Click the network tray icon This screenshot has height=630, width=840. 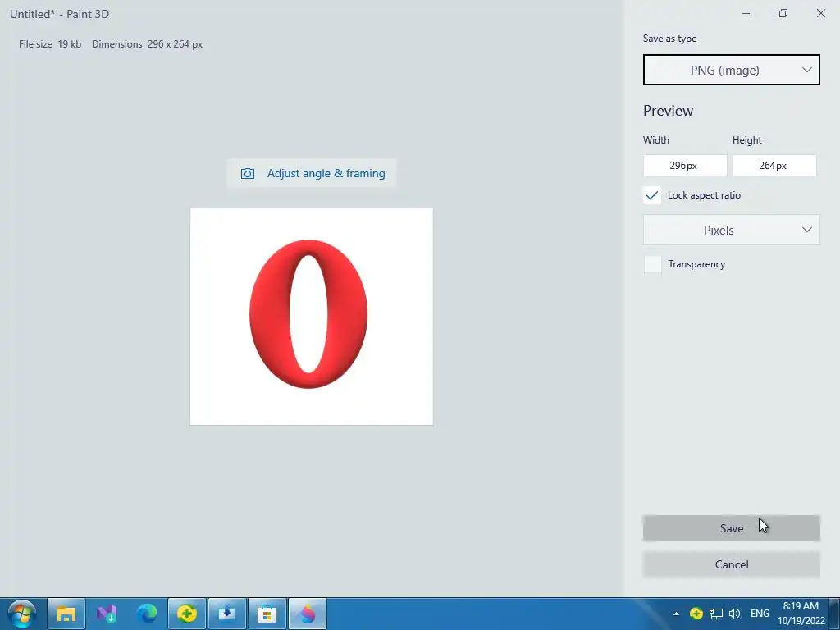click(715, 614)
